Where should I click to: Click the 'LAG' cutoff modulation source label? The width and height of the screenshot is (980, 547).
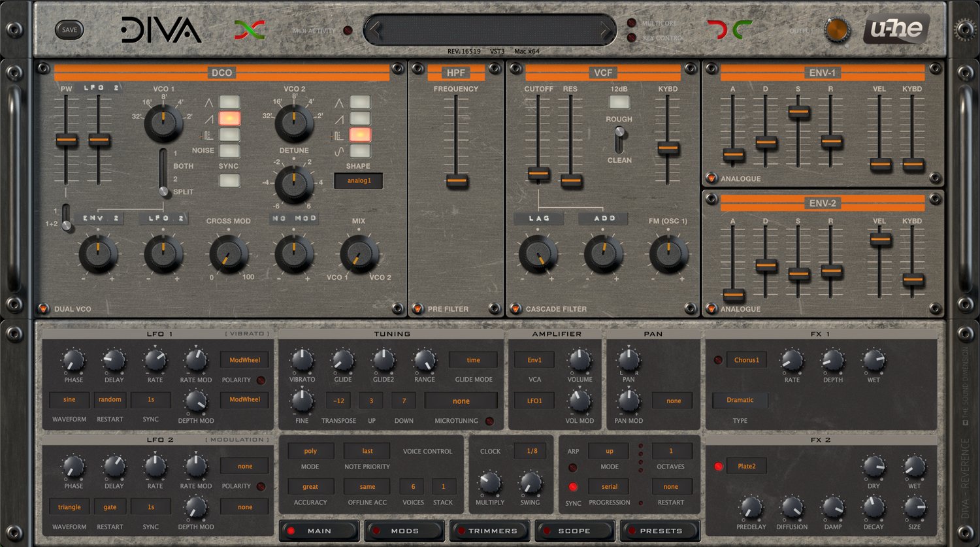pos(538,219)
